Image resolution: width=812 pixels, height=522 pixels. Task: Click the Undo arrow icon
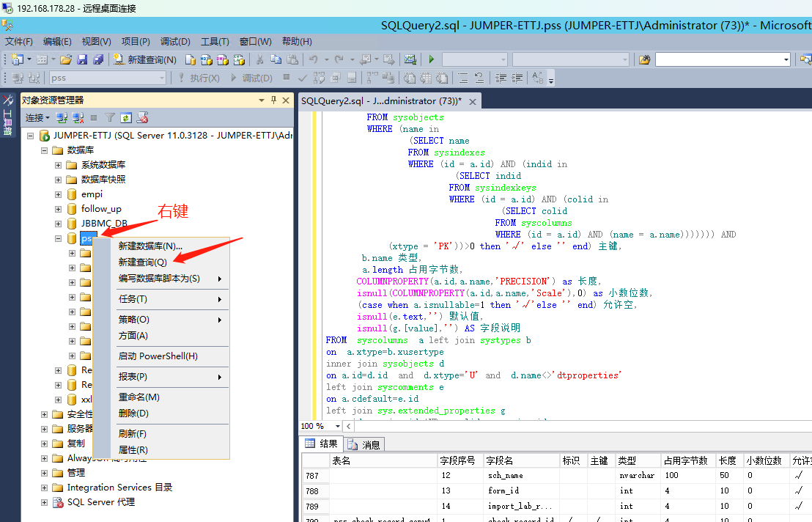314,59
